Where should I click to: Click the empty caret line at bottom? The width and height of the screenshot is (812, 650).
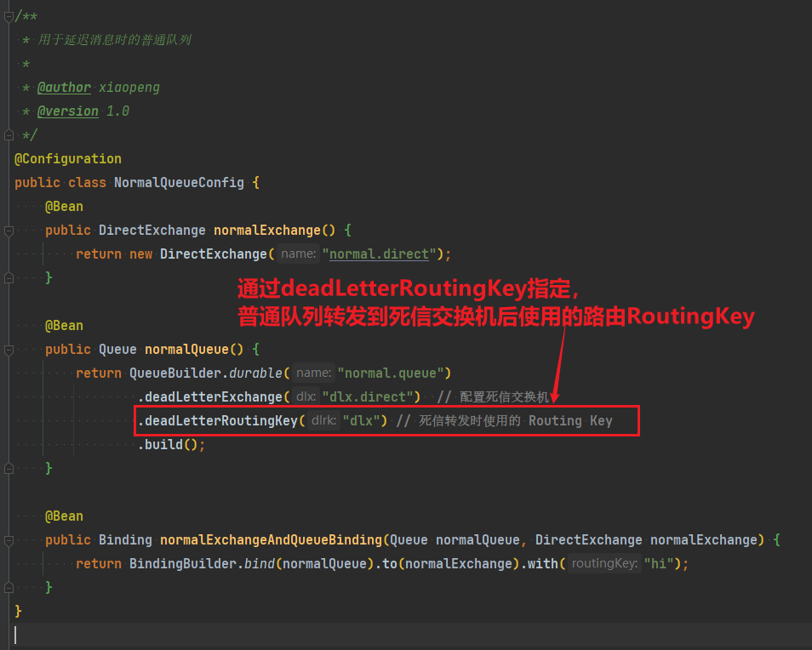[x=340, y=635]
